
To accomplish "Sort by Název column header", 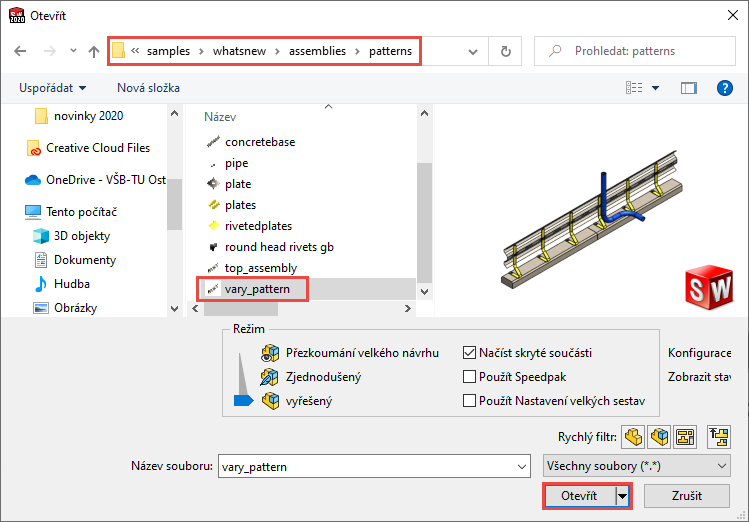I will 220,117.
